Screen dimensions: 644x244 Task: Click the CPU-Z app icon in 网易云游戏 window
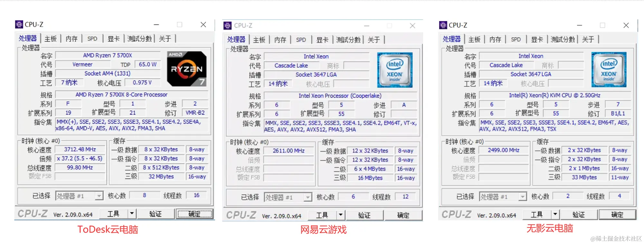(x=228, y=25)
